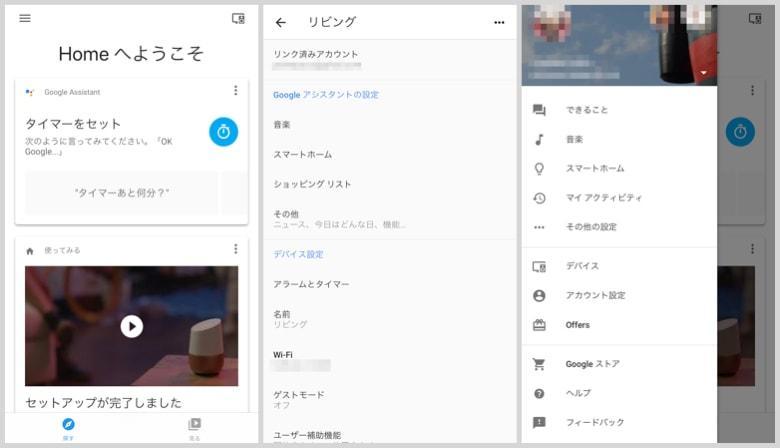Tap ヘルプ question mark icon in drawer
This screenshot has height=448, width=780.
tap(539, 393)
